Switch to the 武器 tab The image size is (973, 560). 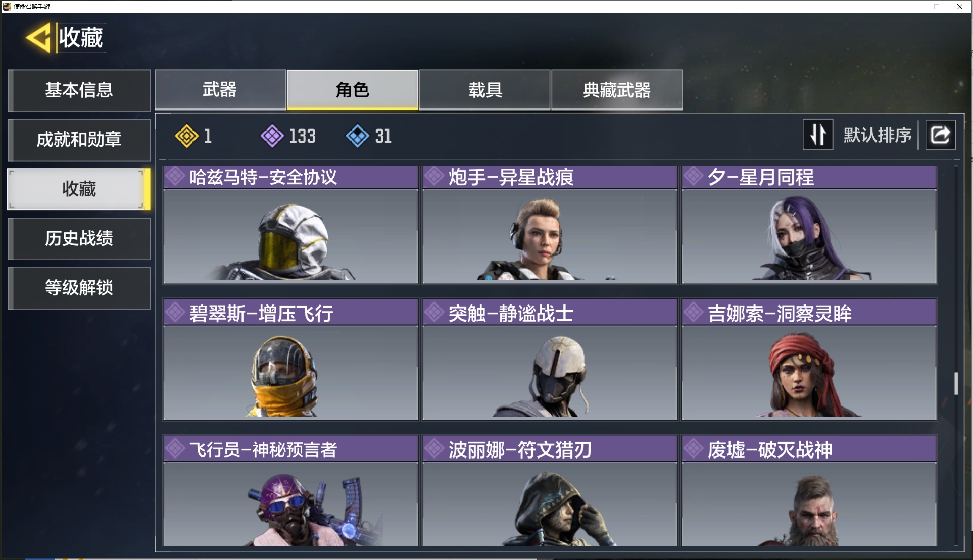pos(220,89)
